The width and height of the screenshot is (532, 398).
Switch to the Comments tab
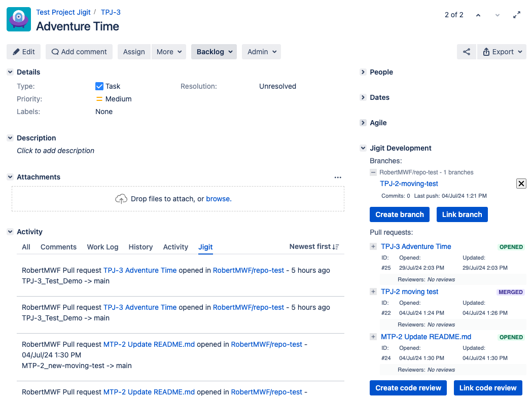click(58, 247)
